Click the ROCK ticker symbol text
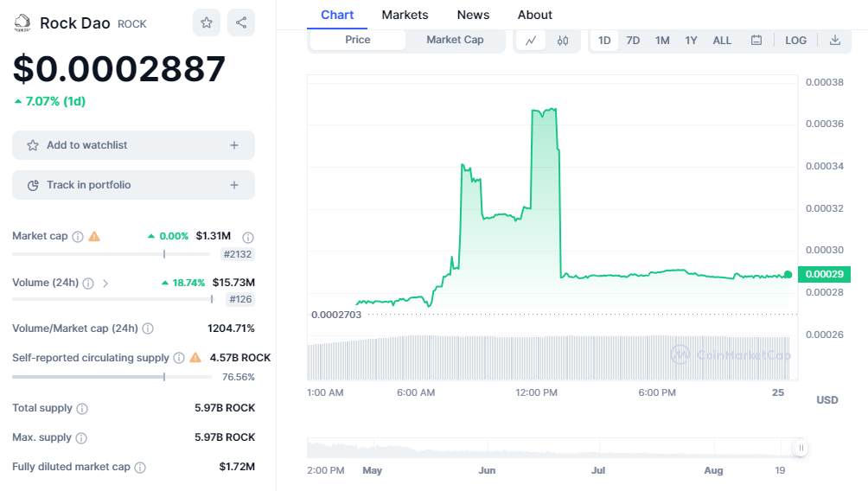The height and width of the screenshot is (491, 868). 132,24
